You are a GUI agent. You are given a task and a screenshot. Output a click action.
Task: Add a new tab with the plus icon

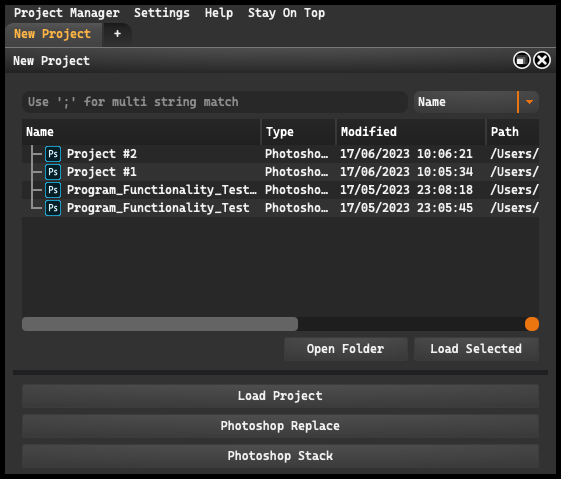pos(117,34)
